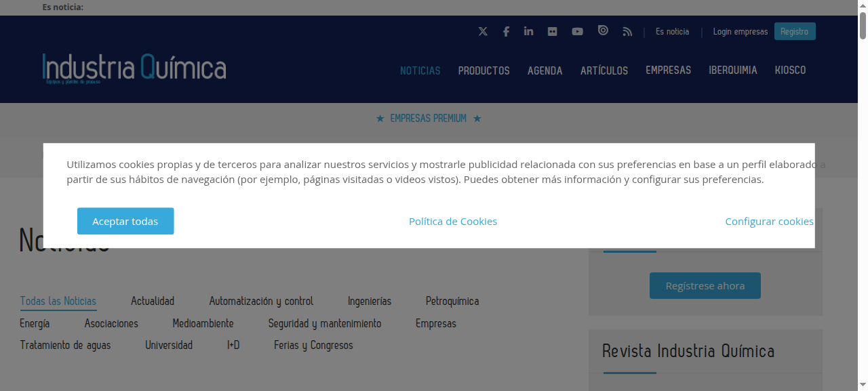
Task: Open the Facebook icon in header
Action: [x=506, y=32]
